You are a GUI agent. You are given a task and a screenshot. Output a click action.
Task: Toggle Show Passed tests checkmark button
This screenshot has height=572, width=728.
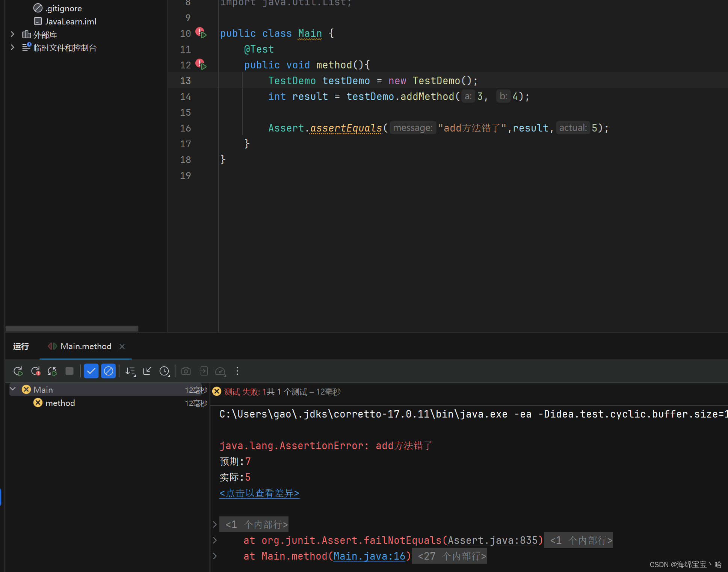point(91,371)
